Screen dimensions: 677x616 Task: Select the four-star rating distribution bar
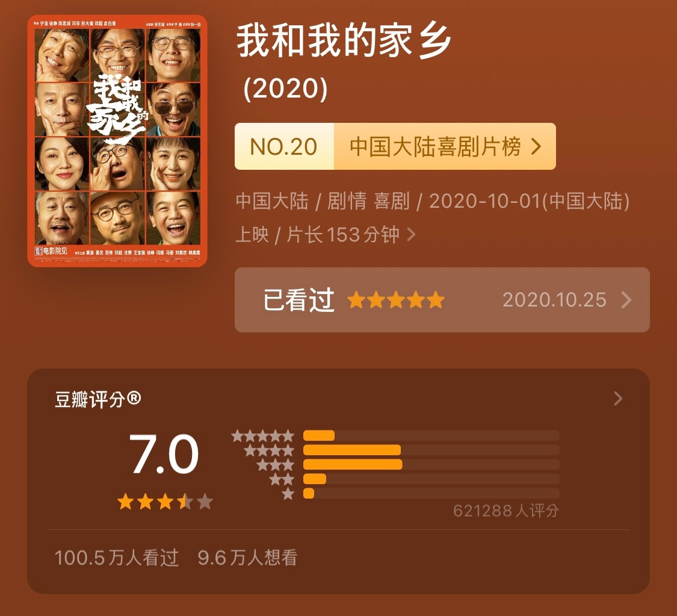pyautogui.click(x=431, y=450)
